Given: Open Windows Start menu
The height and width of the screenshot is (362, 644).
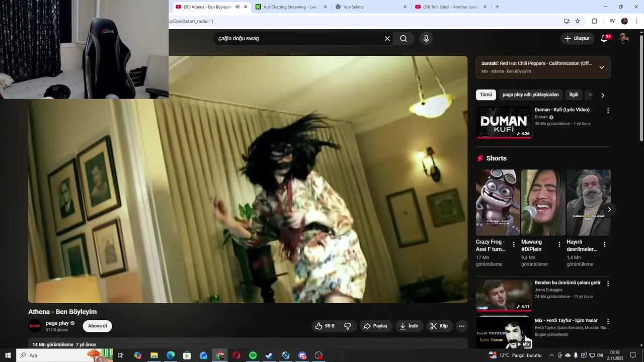Looking at the screenshot, I should pos(8,355).
